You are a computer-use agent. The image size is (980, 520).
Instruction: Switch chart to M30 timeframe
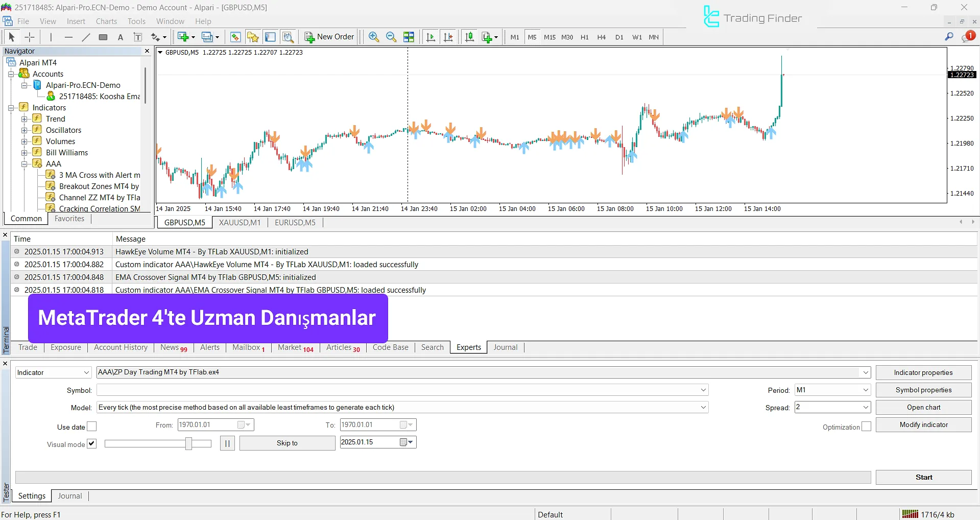(567, 37)
